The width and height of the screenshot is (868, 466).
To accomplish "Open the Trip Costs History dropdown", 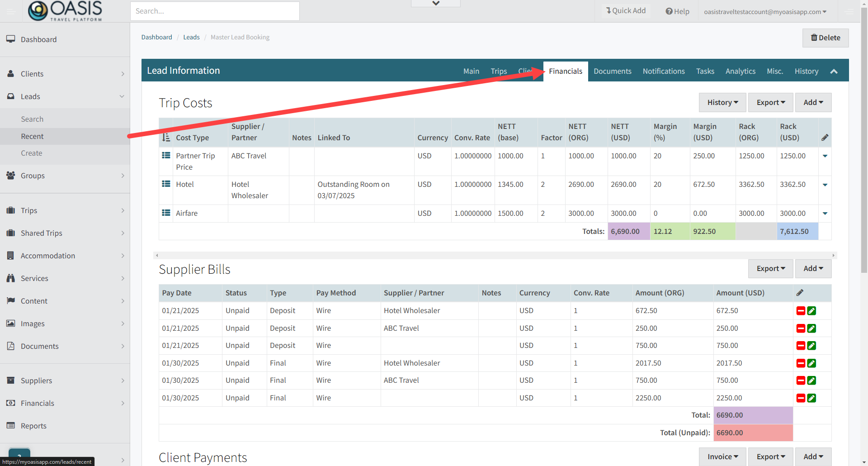I will pos(722,102).
